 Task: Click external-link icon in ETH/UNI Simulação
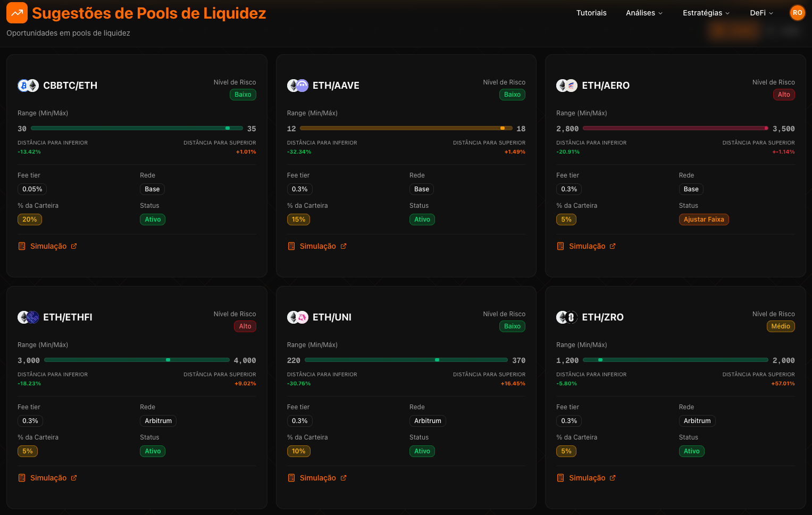344,478
